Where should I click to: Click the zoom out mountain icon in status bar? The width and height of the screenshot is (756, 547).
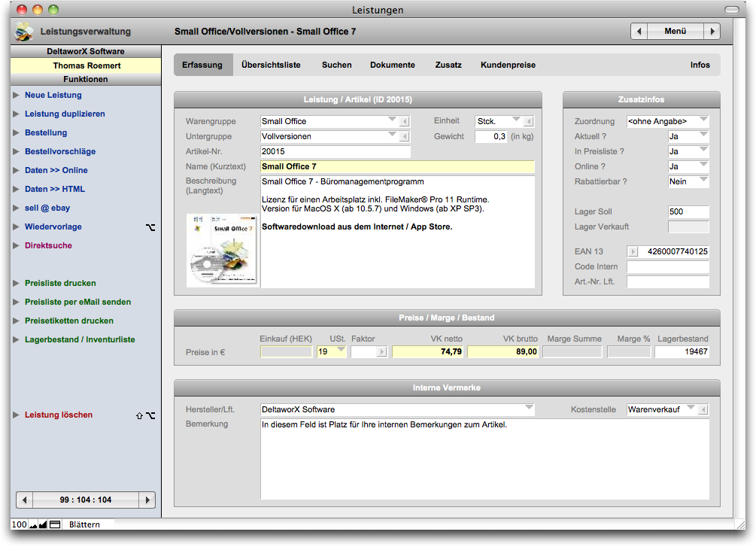point(33,525)
